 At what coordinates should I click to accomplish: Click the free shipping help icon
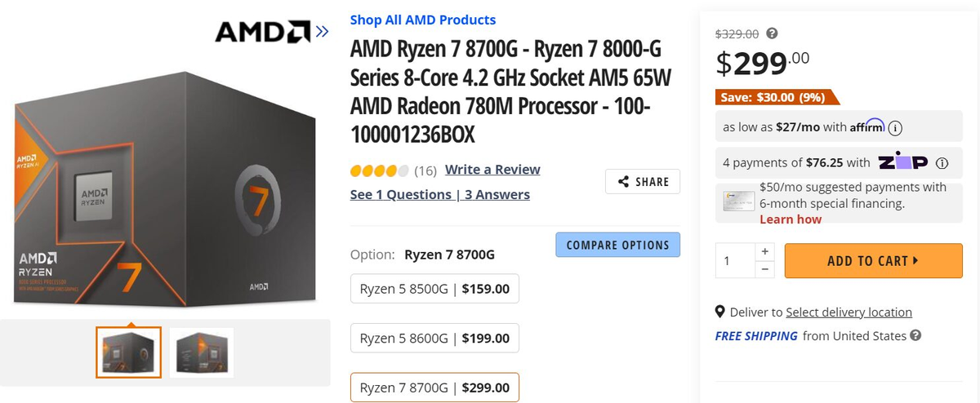coord(915,335)
